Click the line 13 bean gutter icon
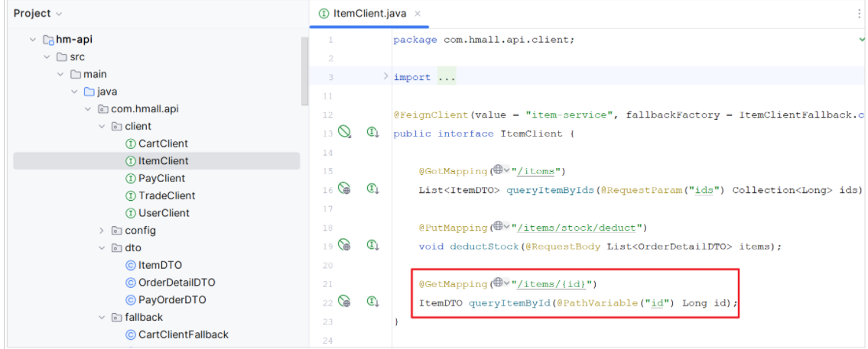Viewport: 868px width, 349px height. point(345,132)
